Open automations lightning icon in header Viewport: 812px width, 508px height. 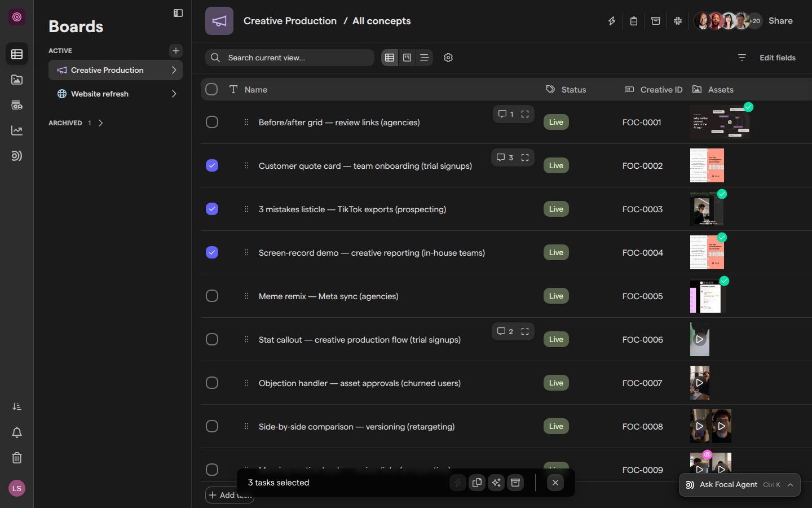coord(612,21)
